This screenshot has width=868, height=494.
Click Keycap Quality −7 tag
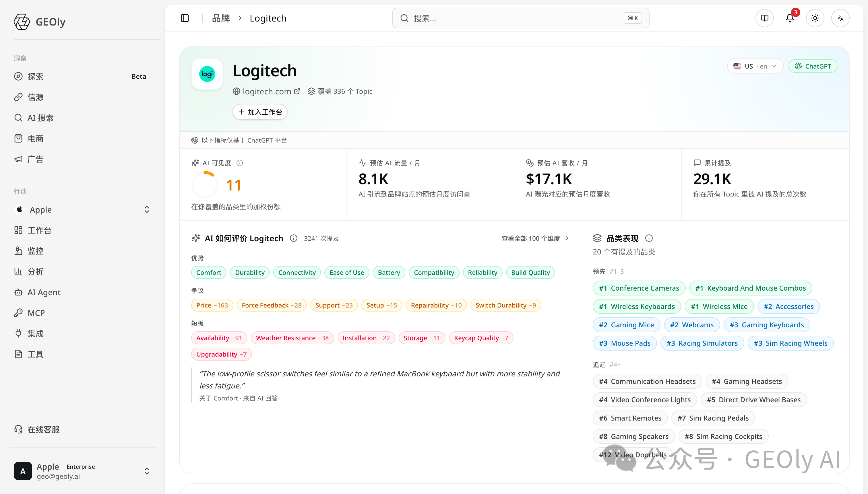point(481,338)
